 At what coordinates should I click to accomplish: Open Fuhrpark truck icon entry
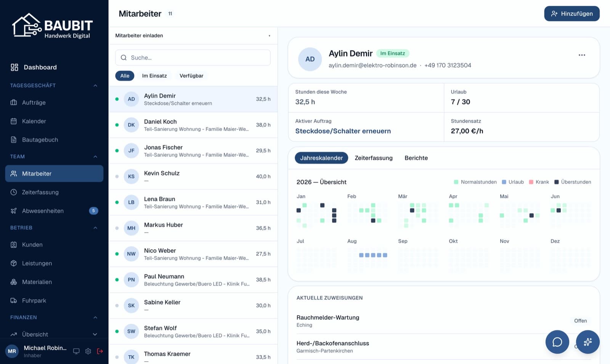14,301
